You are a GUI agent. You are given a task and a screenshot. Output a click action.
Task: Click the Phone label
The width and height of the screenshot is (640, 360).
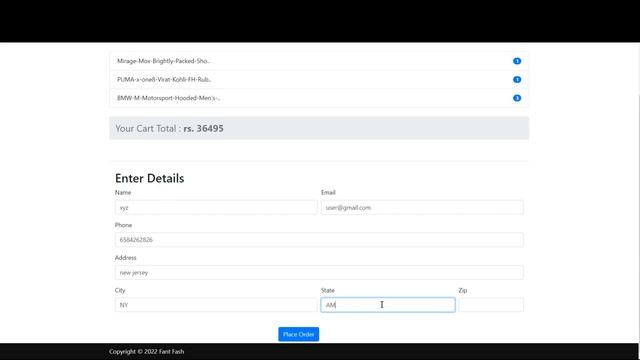[123, 225]
